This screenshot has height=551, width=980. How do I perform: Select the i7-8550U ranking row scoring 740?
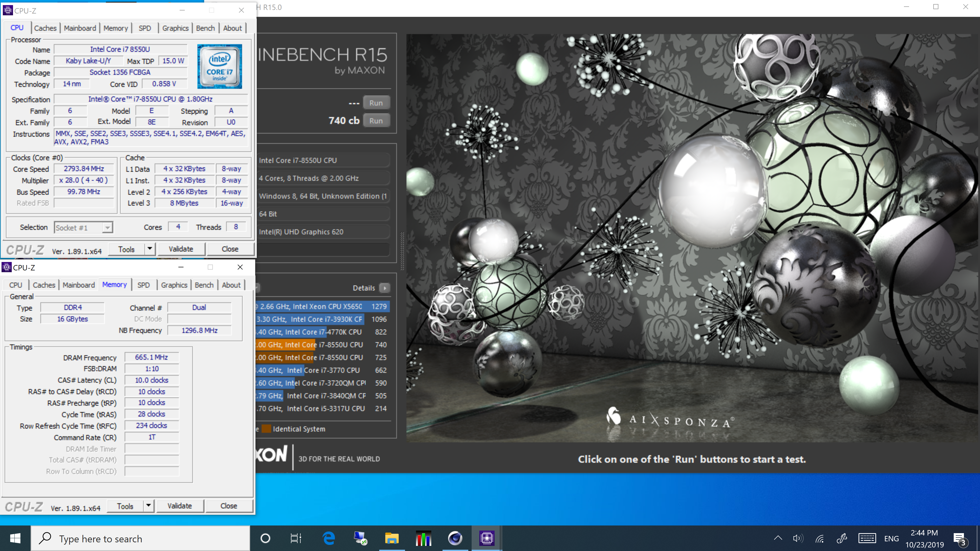click(x=323, y=345)
